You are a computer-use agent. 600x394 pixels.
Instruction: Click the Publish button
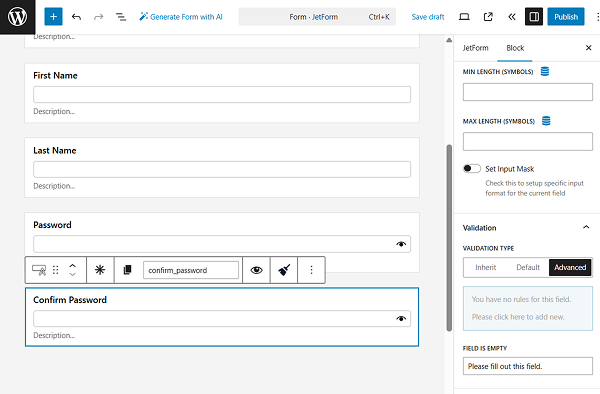[566, 17]
